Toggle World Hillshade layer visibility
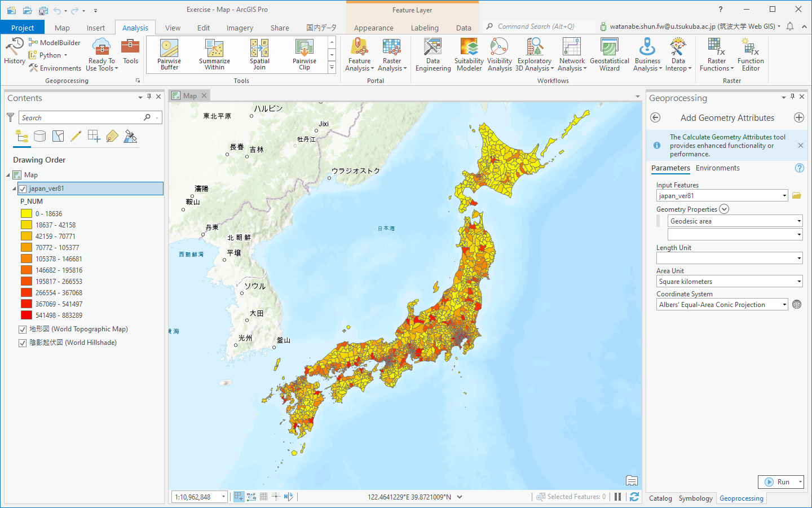Image resolution: width=812 pixels, height=508 pixels. 23,343
